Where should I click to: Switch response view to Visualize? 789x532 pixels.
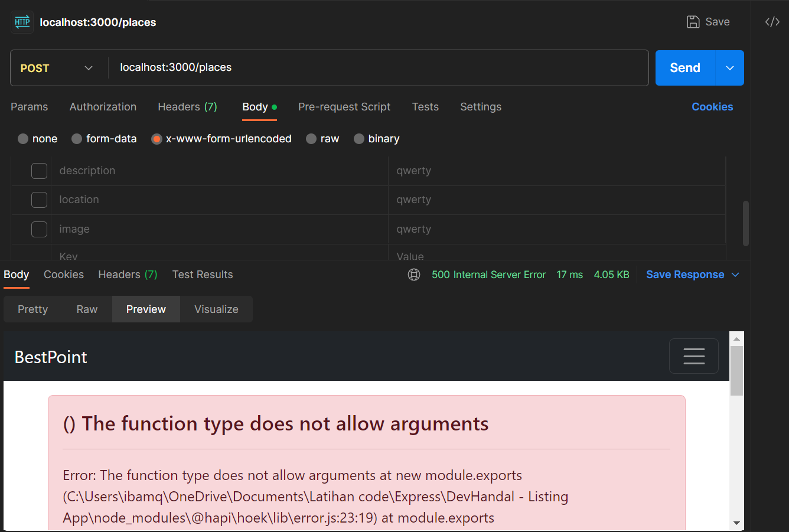tap(216, 309)
